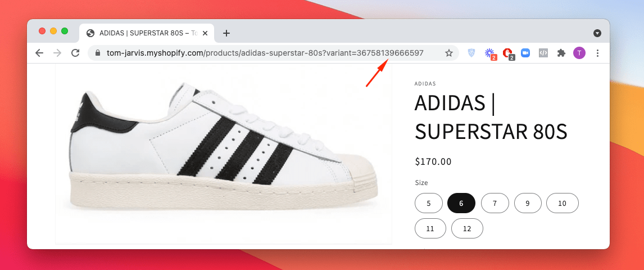Screen dimensions: 644x270
Task: Select shoe size 10
Action: click(x=563, y=203)
